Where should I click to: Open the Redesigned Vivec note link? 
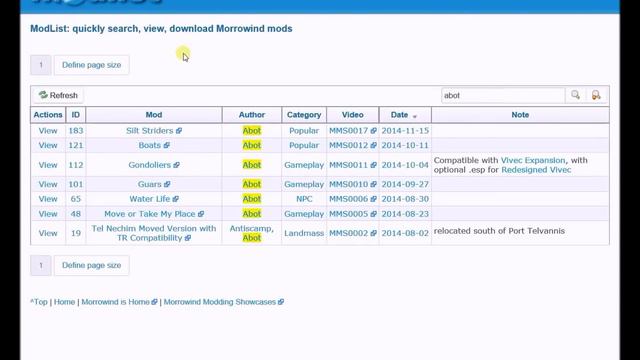click(536, 170)
